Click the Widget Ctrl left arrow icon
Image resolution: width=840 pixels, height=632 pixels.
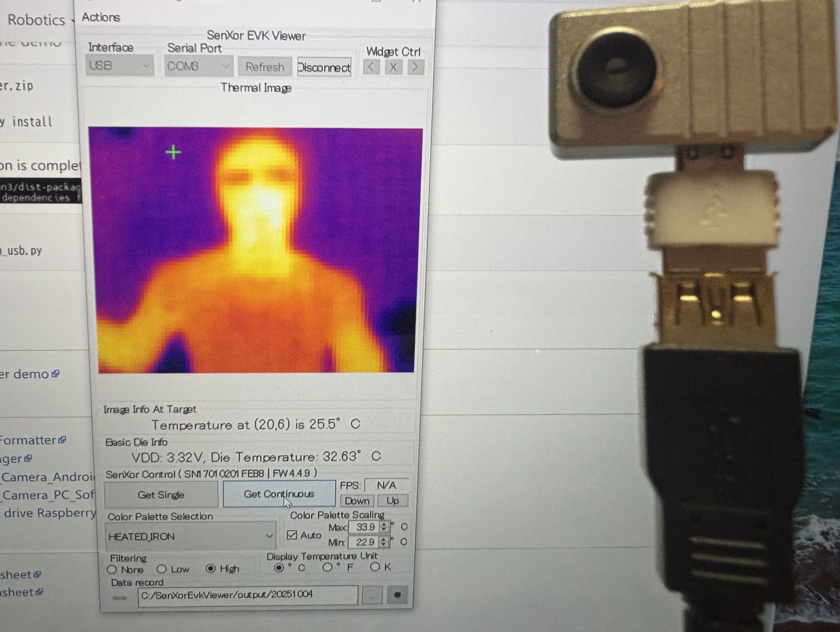pyautogui.click(x=371, y=68)
